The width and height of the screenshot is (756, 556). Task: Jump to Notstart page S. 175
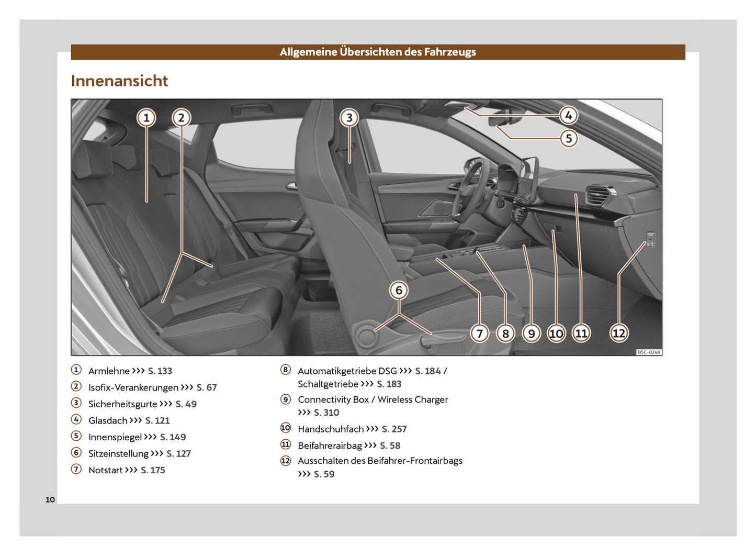(x=153, y=471)
